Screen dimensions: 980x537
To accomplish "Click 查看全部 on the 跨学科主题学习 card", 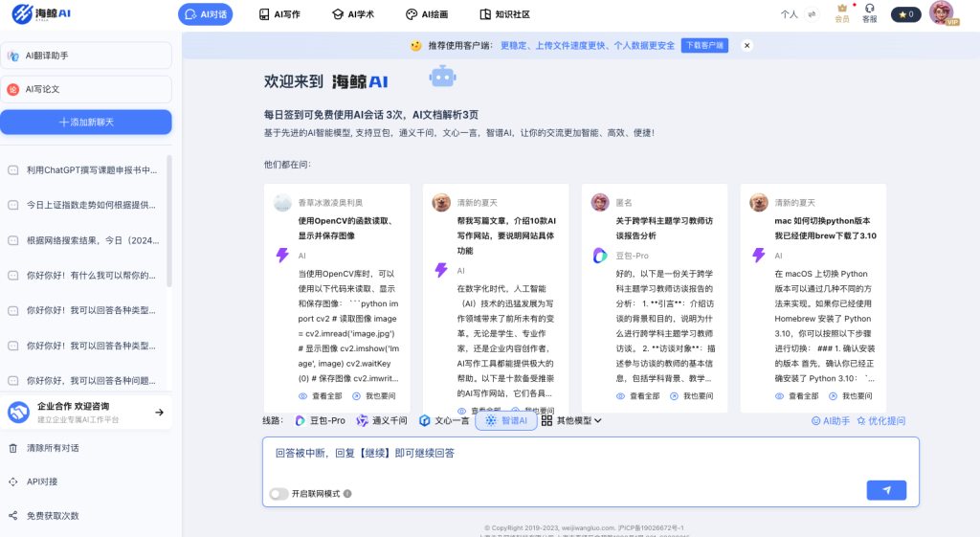I will point(638,395).
